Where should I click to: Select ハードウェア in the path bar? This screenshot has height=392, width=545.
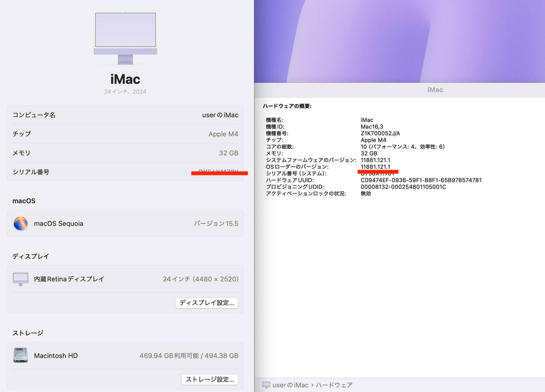(x=334, y=385)
